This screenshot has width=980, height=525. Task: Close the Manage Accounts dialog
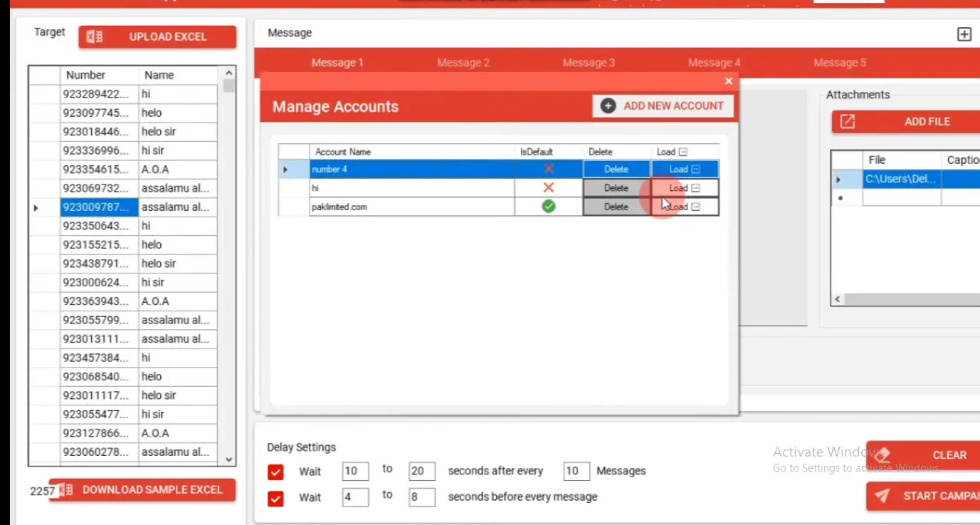(x=728, y=81)
